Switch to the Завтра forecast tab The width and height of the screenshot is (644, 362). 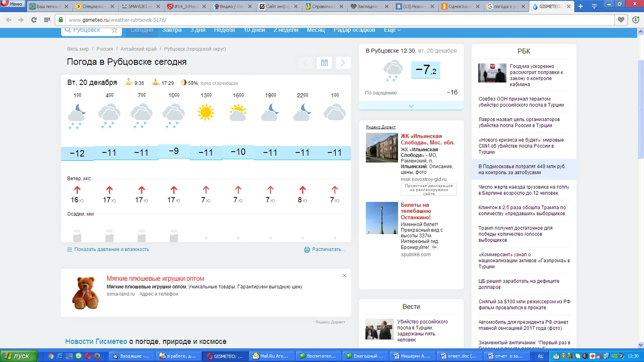click(172, 30)
